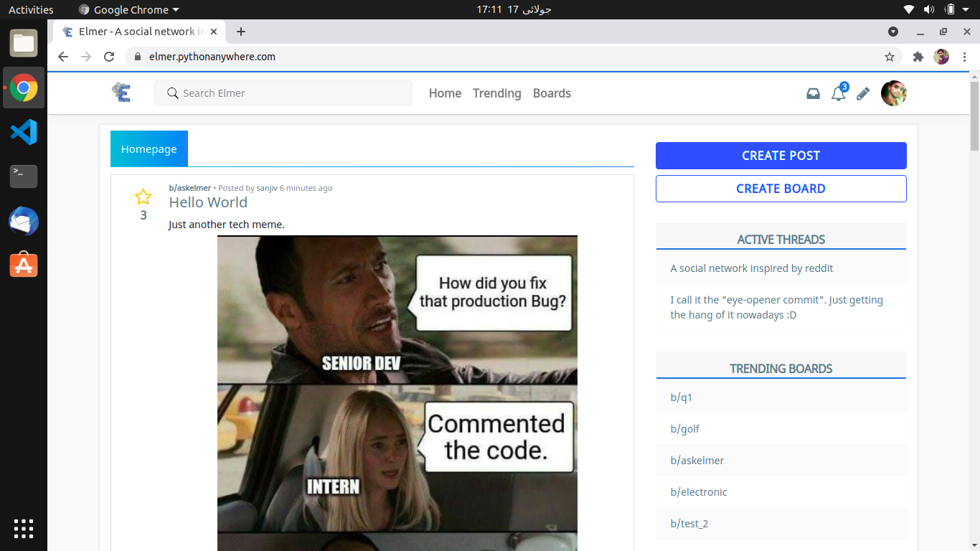
Task: Open Chrome tab search dropdown
Action: [893, 32]
